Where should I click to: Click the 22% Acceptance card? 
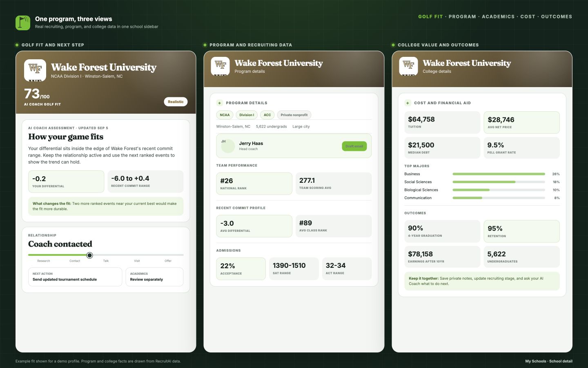coord(241,269)
